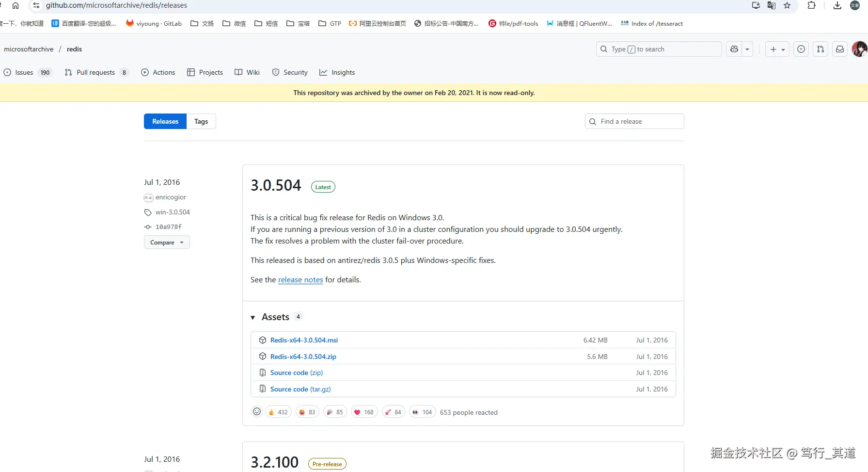This screenshot has width=868, height=472.
Task: Open the 百度翻译 bookmark
Action: (x=84, y=23)
